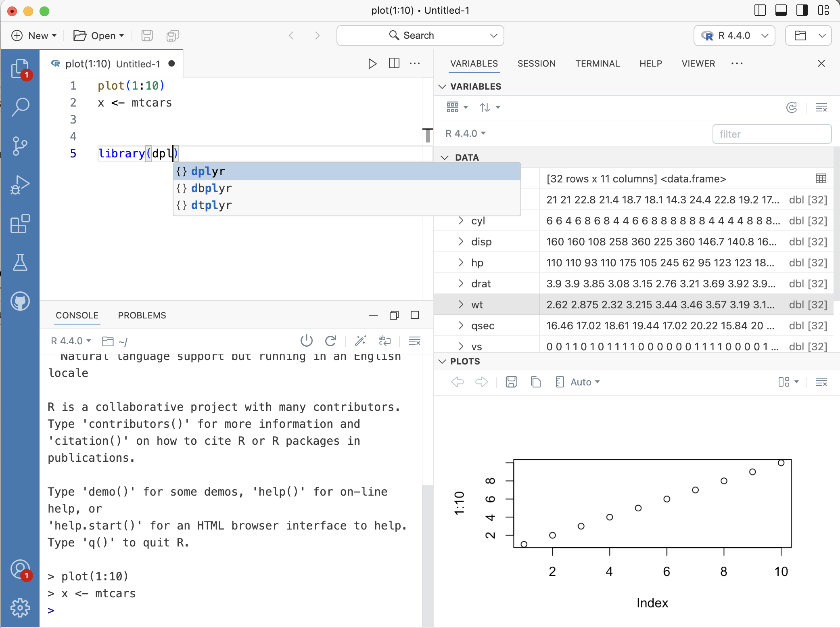Open the R 4.4.0 interpreter dropdown
The image size is (840, 628).
click(x=734, y=36)
